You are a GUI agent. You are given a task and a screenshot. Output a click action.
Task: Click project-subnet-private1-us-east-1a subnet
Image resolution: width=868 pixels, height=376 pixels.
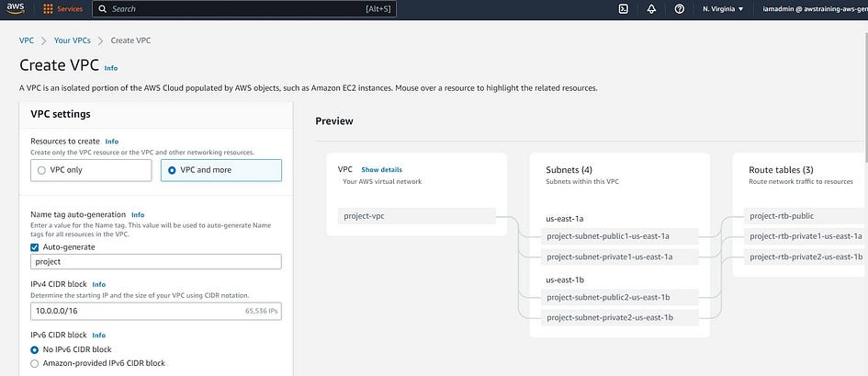coord(619,256)
